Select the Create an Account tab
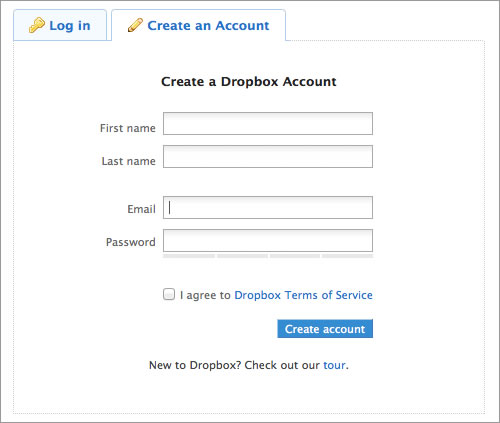Image resolution: width=500 pixels, height=423 pixels. pyautogui.click(x=198, y=25)
